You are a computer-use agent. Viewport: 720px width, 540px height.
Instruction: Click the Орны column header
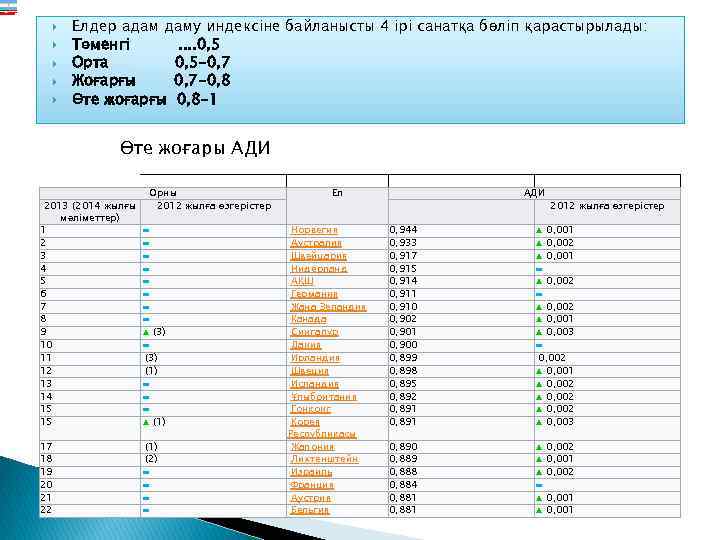point(163,193)
